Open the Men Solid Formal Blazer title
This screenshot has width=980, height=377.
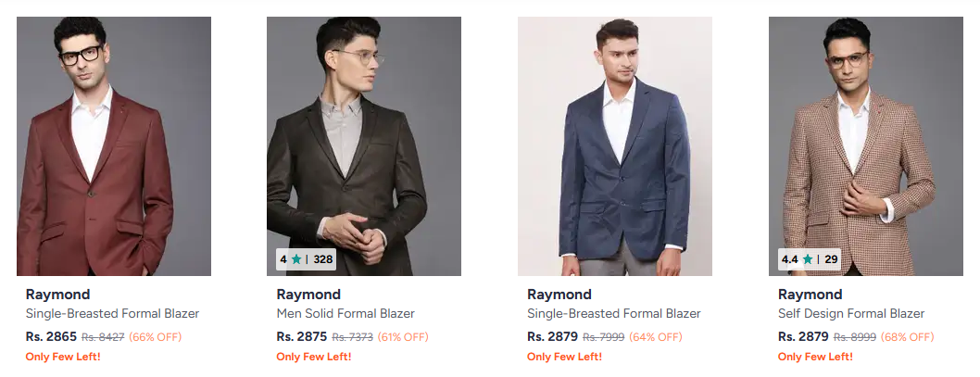pos(346,314)
